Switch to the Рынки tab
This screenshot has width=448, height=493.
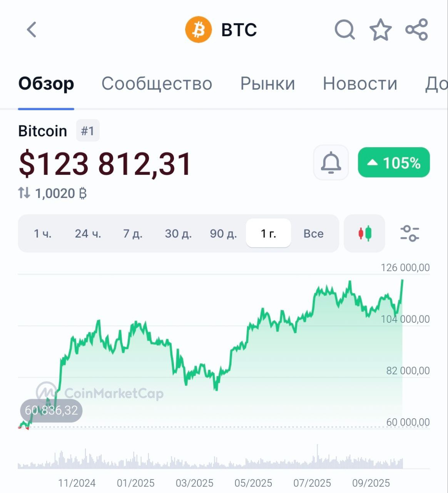267,84
